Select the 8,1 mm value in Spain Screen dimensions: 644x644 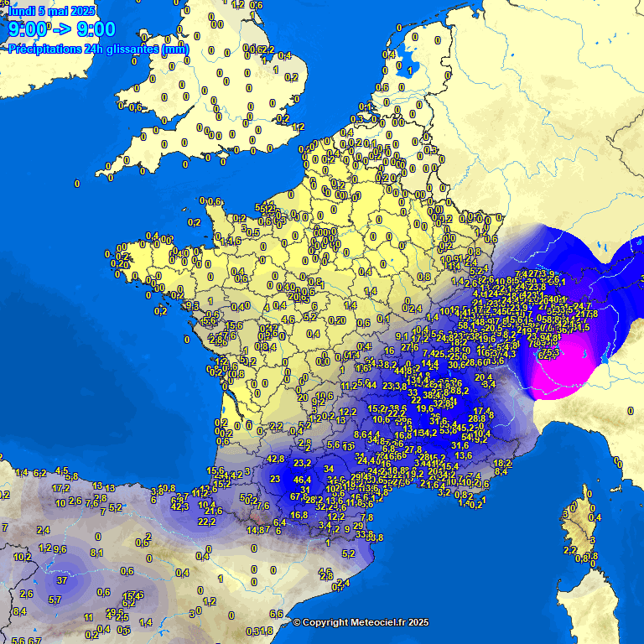97,553
